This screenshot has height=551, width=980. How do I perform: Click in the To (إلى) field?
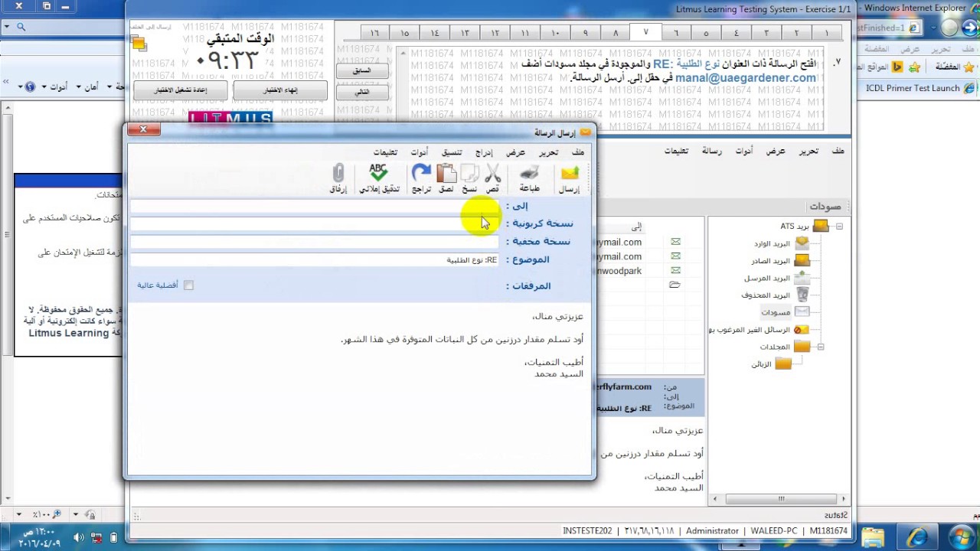tap(314, 206)
